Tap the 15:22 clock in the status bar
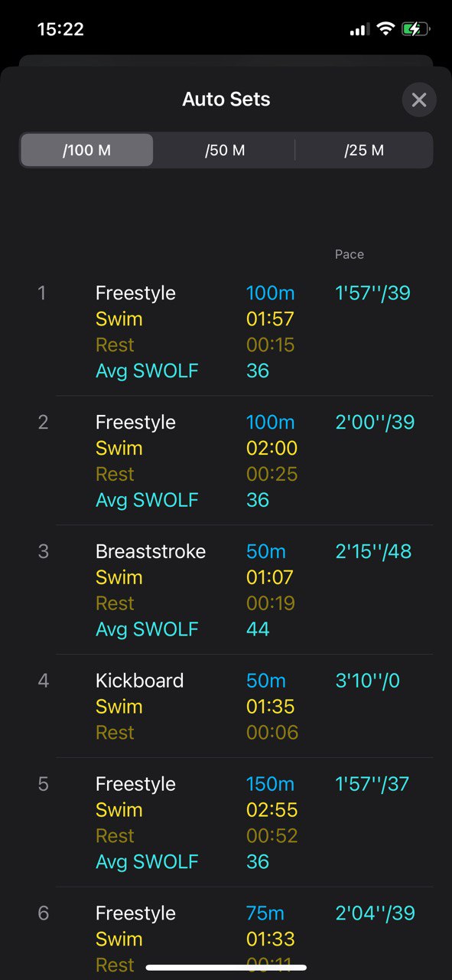452x980 pixels. coord(60,29)
